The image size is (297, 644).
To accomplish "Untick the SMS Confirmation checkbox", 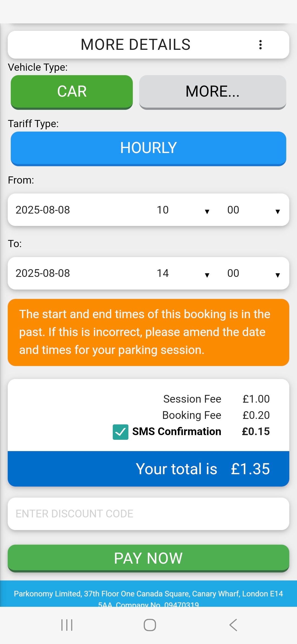I will click(x=120, y=432).
